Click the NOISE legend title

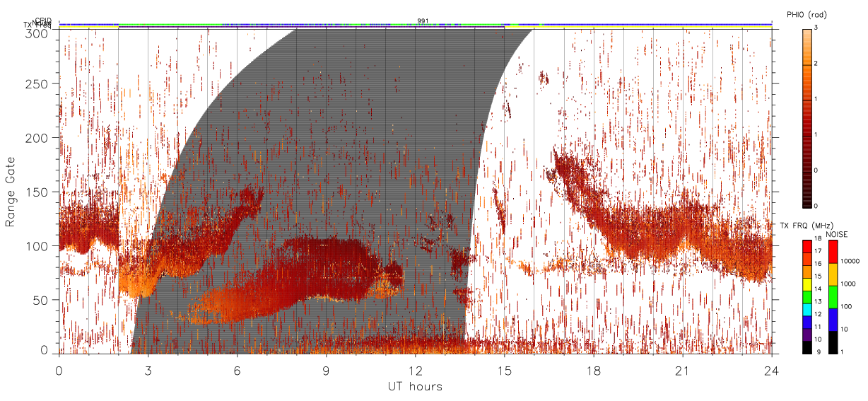[838, 233]
